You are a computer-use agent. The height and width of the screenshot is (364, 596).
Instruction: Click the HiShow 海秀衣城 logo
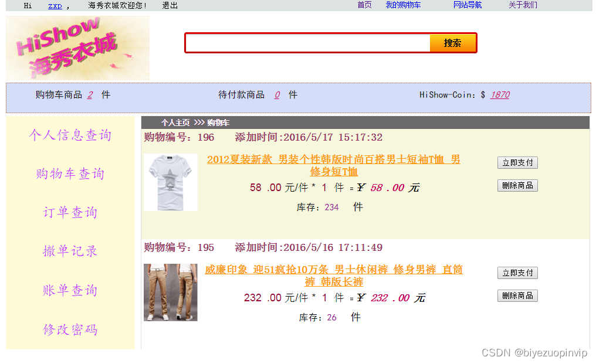77,48
